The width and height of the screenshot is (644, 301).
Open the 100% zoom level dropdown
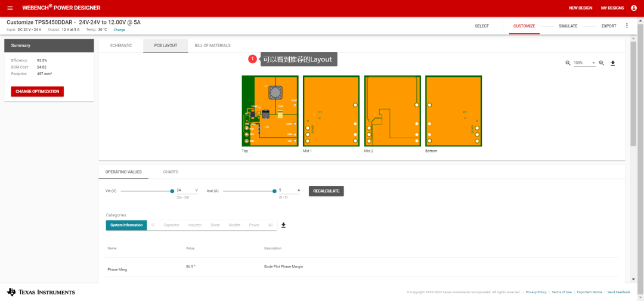coord(584,63)
